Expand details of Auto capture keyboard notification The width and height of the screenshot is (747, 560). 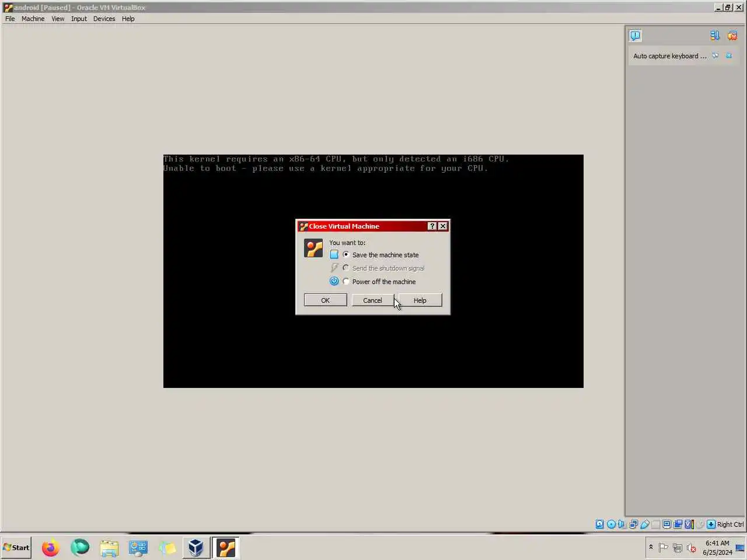point(715,56)
